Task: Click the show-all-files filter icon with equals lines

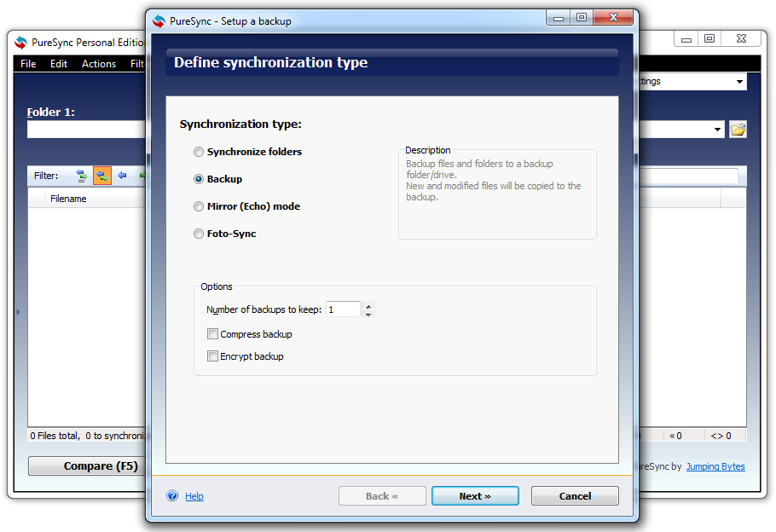Action: click(82, 176)
